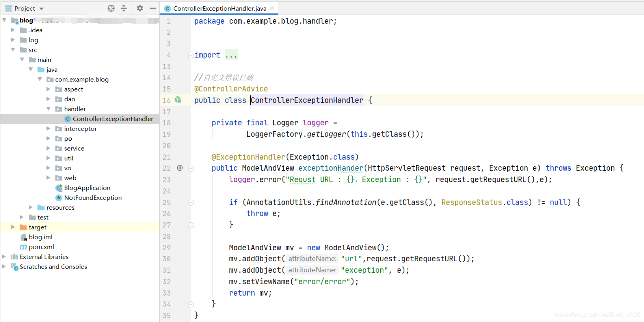The height and width of the screenshot is (322, 644).
Task: Select the BlogApplication class file
Action: pos(87,188)
